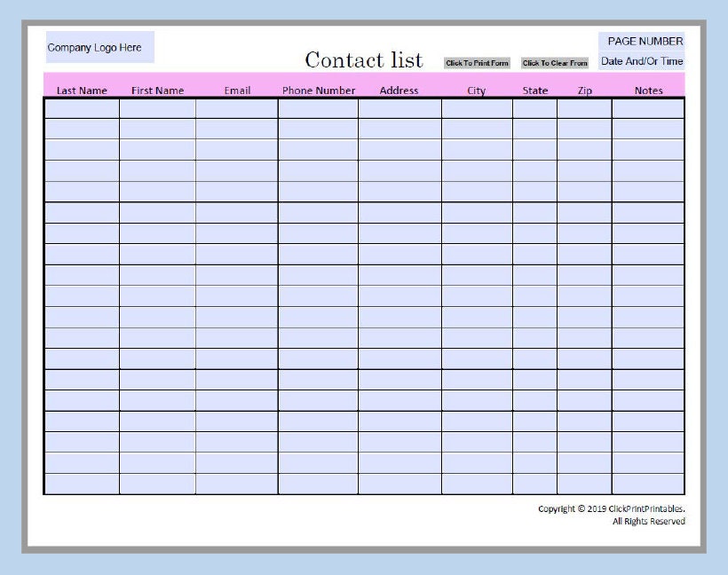The image size is (728, 575).
Task: Click the 'Contact list' title
Action: 364,59
